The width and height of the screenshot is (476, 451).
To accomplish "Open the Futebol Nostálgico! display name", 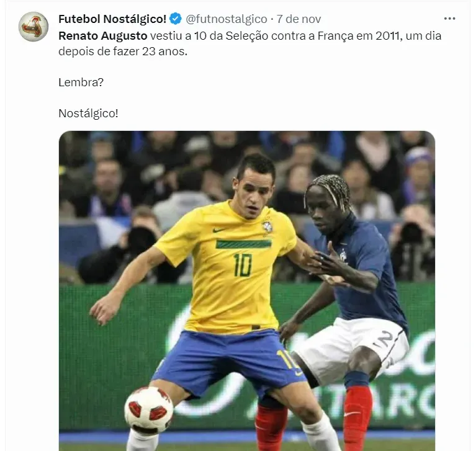I will click(x=112, y=19).
